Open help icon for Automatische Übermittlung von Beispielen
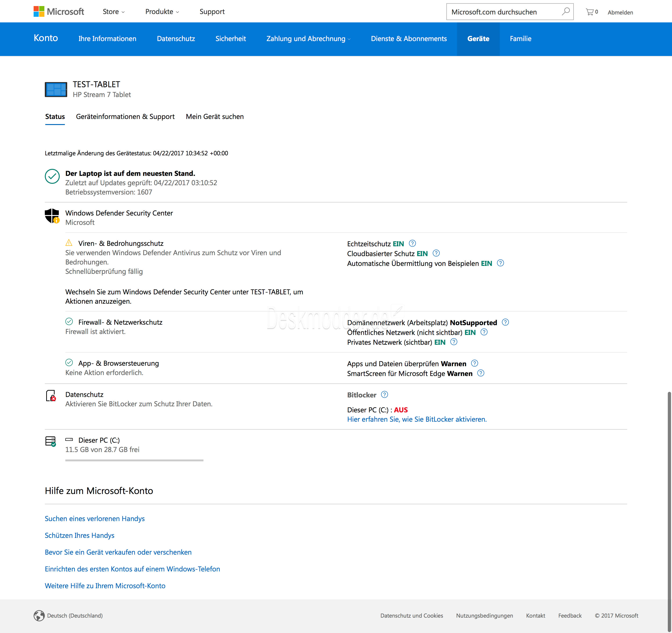 (500, 263)
